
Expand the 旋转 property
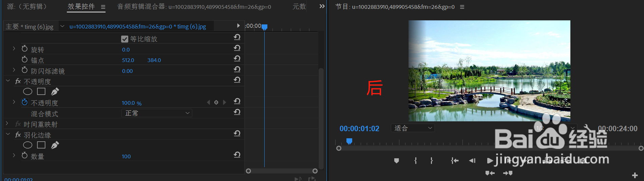click(14, 49)
